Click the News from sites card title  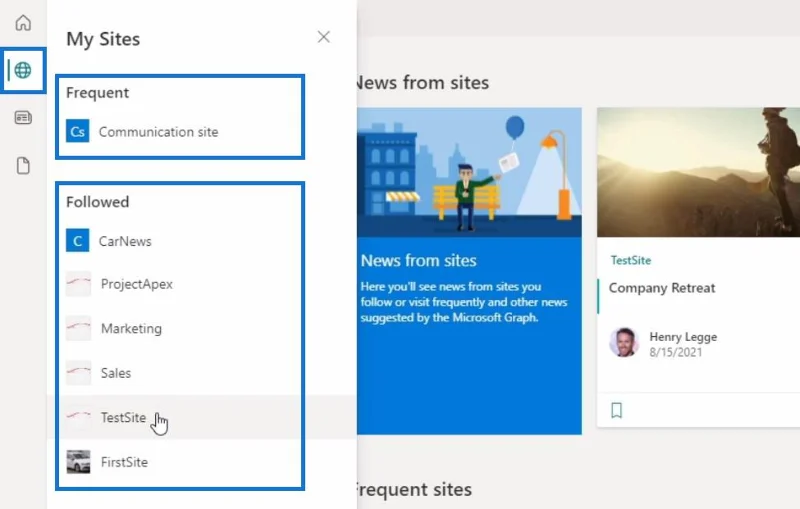(418, 261)
